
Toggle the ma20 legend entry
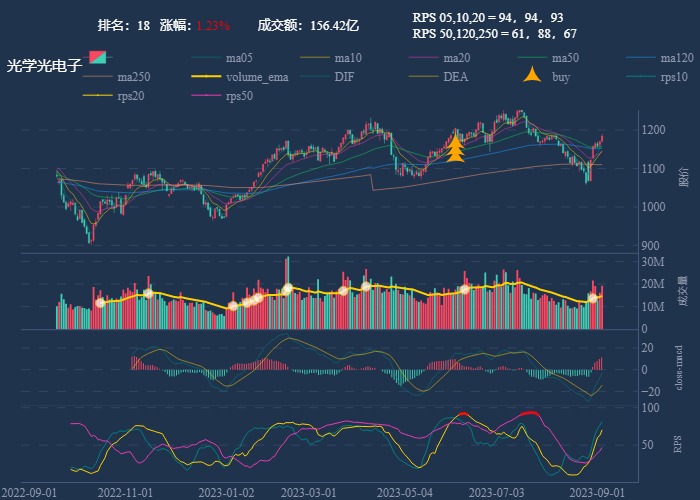[456, 57]
